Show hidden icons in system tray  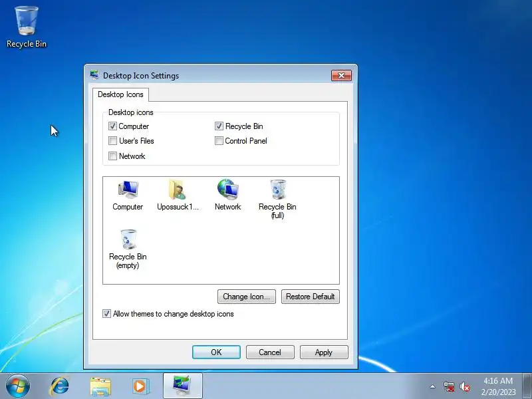[433, 386]
